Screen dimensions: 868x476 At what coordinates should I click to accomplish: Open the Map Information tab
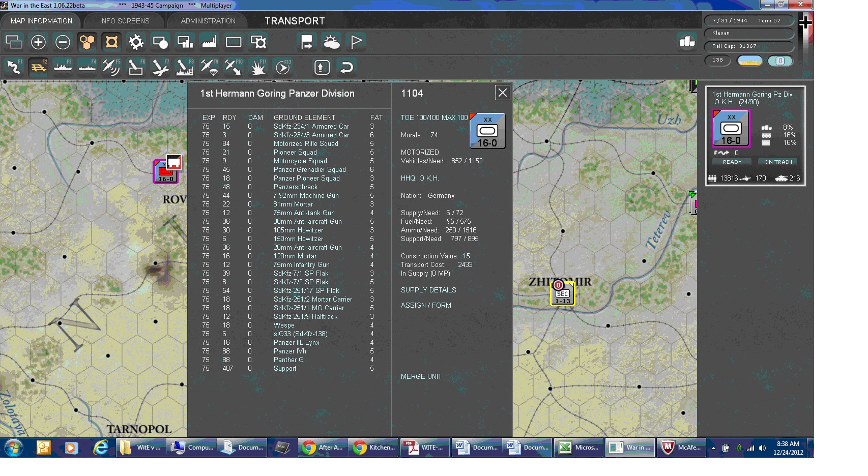[41, 21]
